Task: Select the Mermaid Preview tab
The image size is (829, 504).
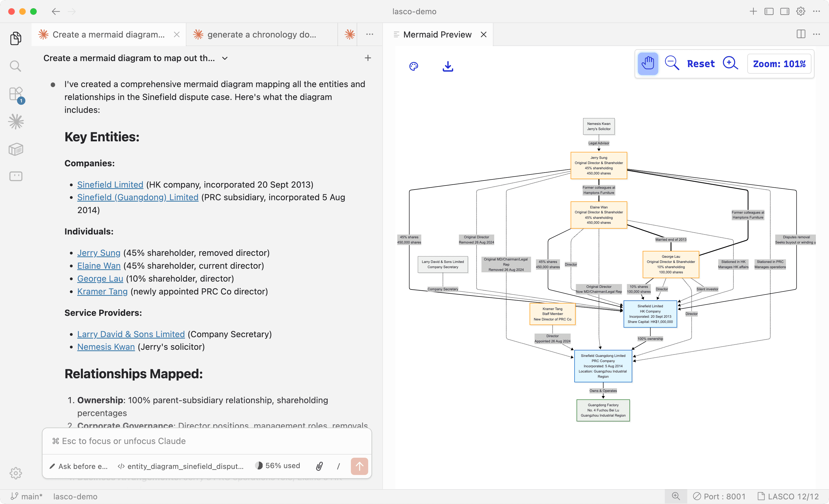Action: [437, 34]
